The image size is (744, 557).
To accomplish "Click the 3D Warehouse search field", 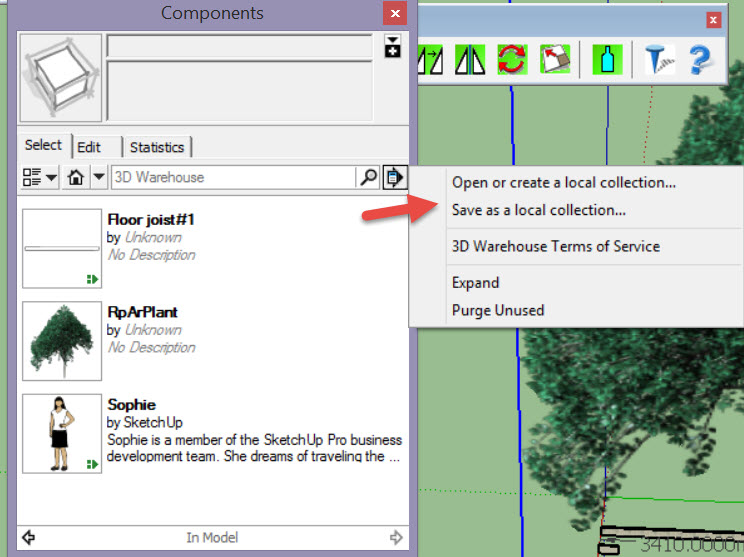I will pyautogui.click(x=233, y=177).
